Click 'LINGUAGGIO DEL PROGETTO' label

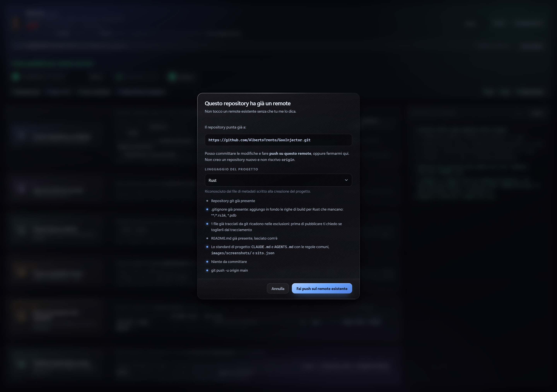[231, 169]
